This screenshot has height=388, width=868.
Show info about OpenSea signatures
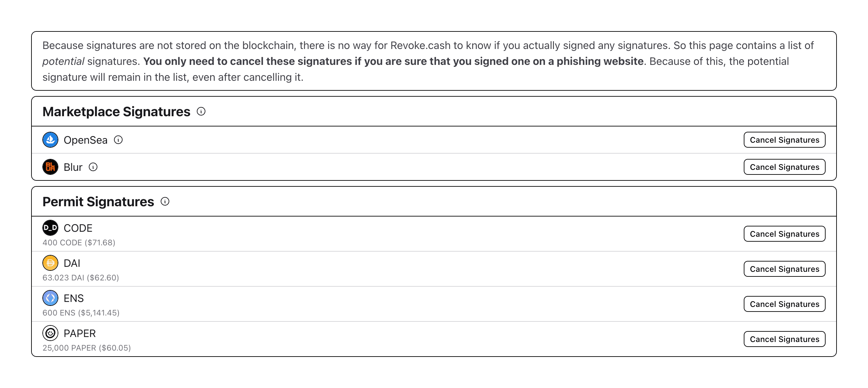(118, 139)
